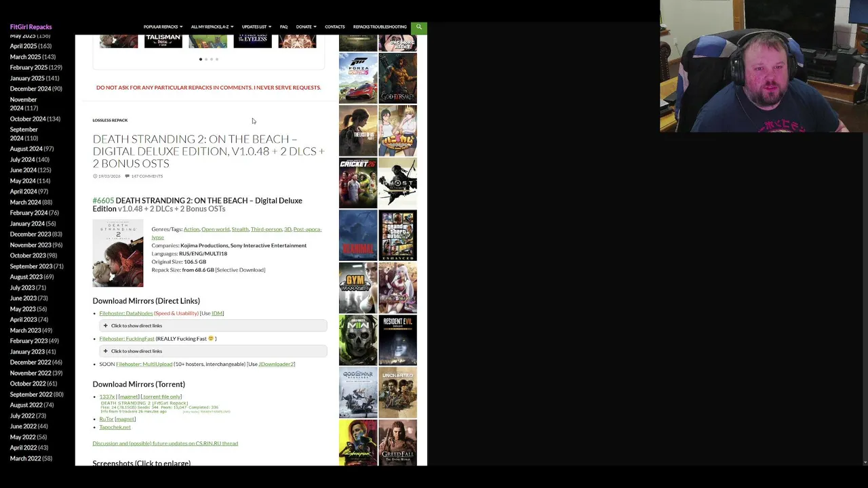Open Repacks Troubleshooting menu item
This screenshot has width=868, height=488.
380,27
